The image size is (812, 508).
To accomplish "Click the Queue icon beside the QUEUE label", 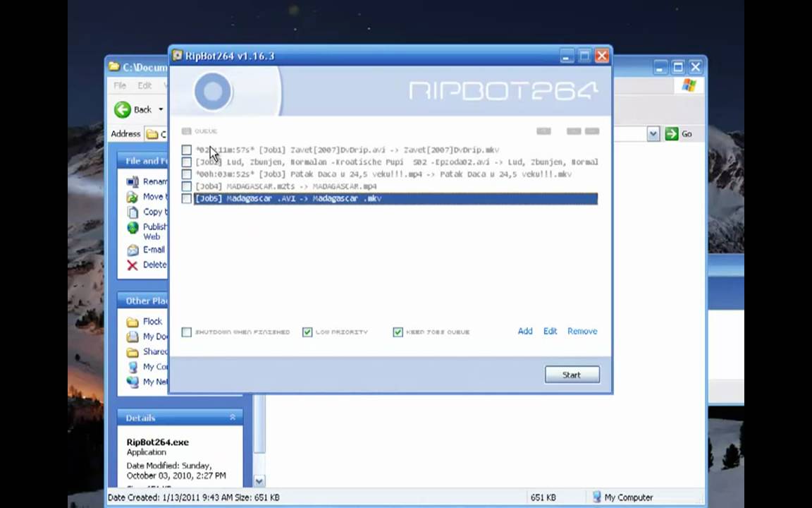I will pyautogui.click(x=186, y=131).
